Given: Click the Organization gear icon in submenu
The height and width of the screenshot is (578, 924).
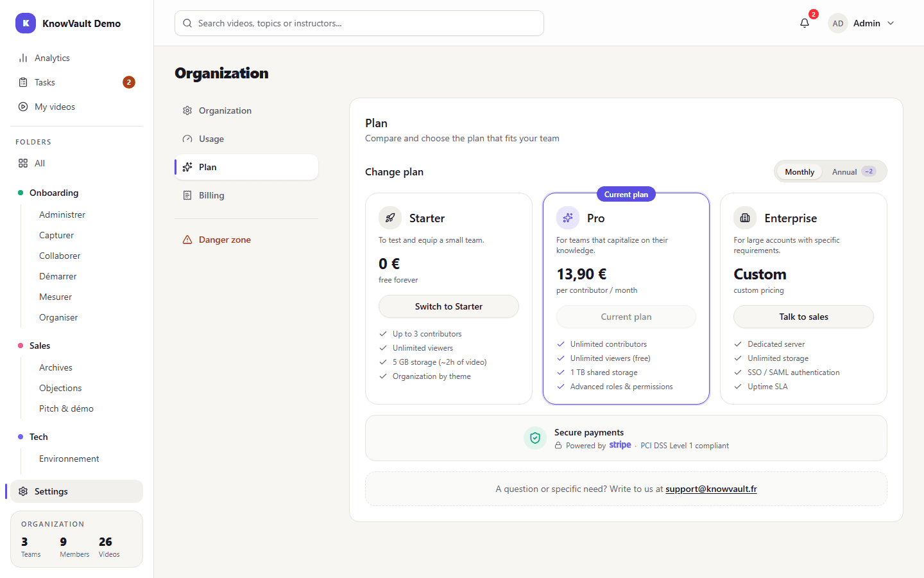Looking at the screenshot, I should coord(187,110).
